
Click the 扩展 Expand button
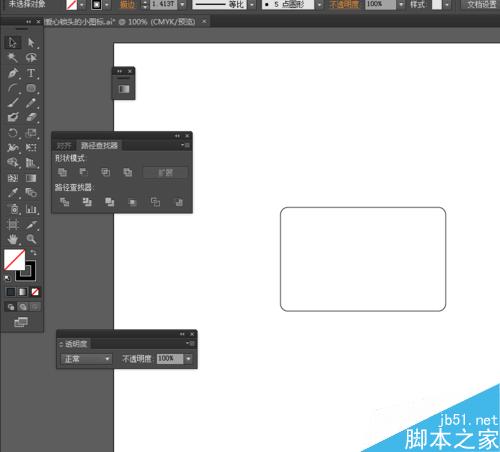click(165, 173)
